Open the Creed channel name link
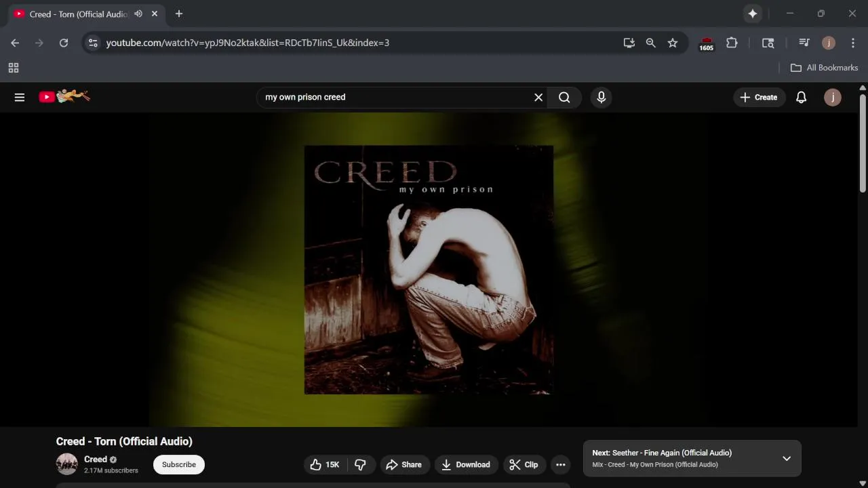The width and height of the screenshot is (868, 488). [96, 459]
